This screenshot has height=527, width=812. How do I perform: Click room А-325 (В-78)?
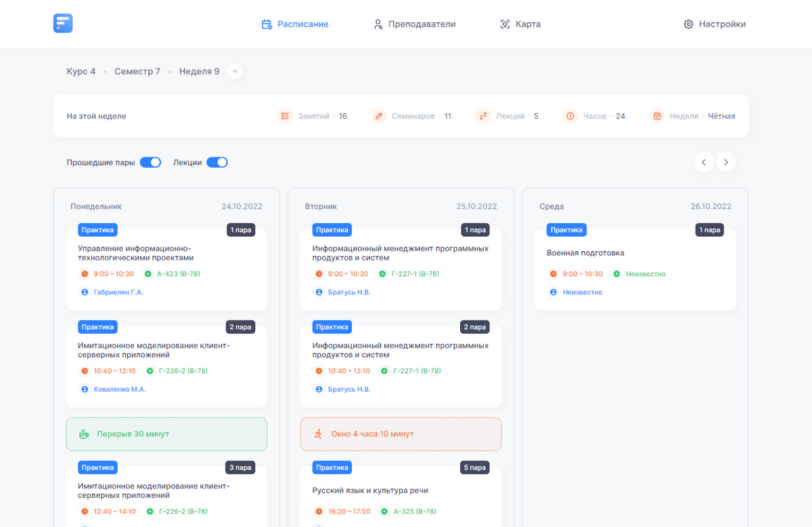415,511
